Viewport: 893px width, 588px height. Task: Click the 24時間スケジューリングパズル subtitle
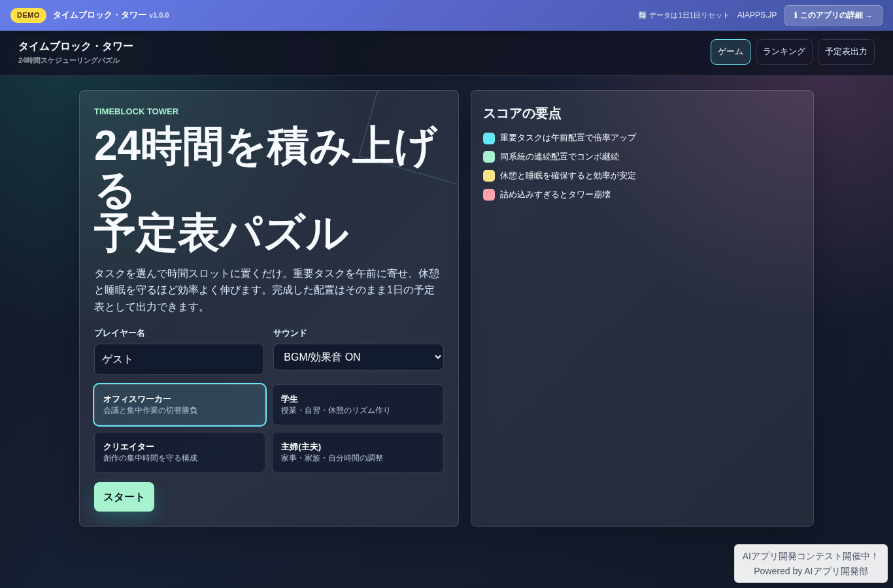pos(69,60)
